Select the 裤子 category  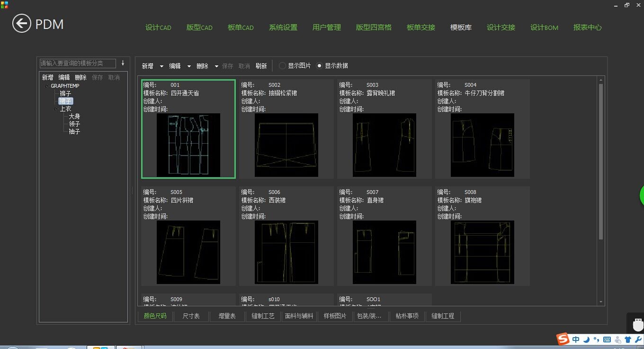(65, 94)
